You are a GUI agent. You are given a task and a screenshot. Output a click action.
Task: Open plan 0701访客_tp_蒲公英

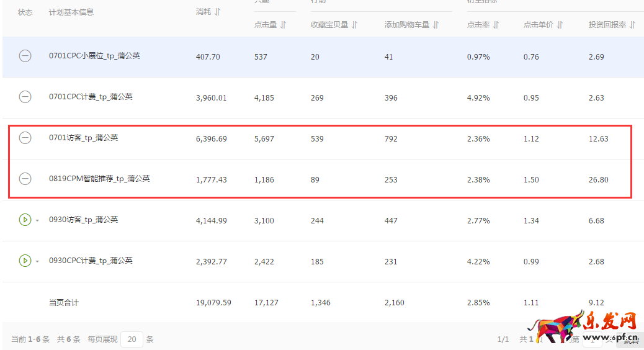[83, 138]
